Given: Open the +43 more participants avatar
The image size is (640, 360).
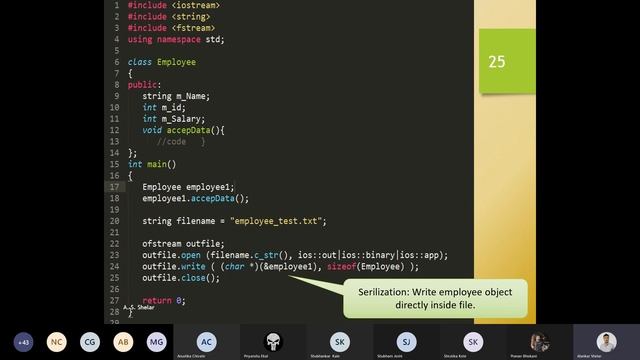Looking at the screenshot, I should pyautogui.click(x=23, y=342).
